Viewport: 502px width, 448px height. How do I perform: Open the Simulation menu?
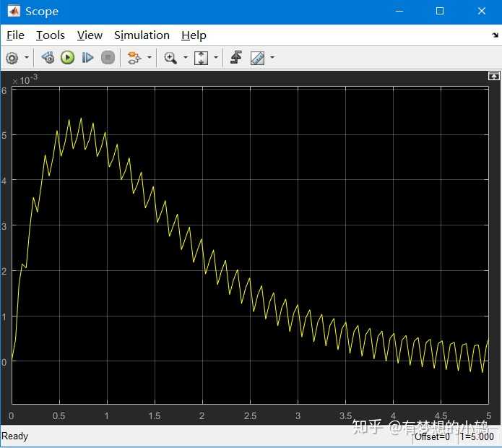pos(142,35)
